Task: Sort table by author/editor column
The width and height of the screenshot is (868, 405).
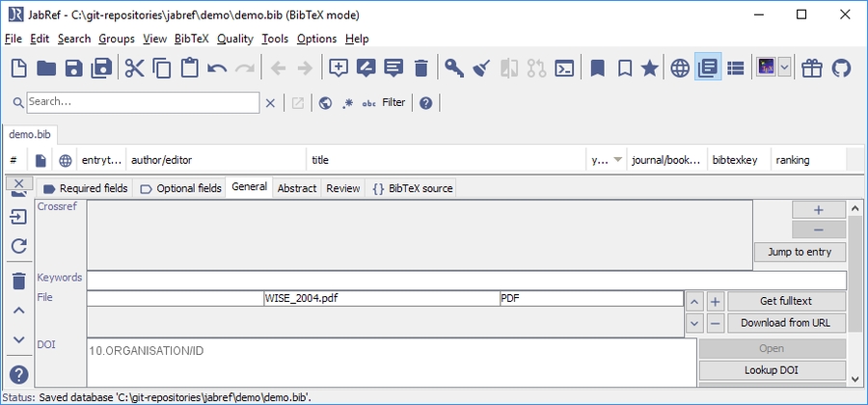Action: click(216, 160)
